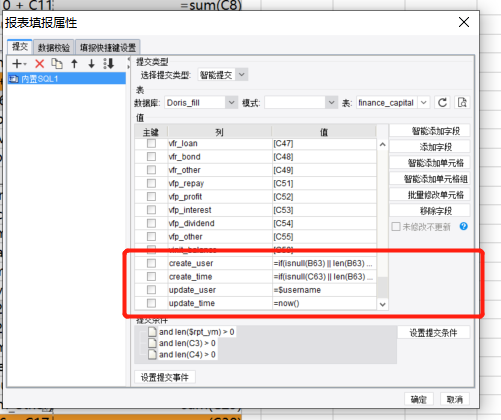Click the 设置提交条件 button

pos(433,332)
